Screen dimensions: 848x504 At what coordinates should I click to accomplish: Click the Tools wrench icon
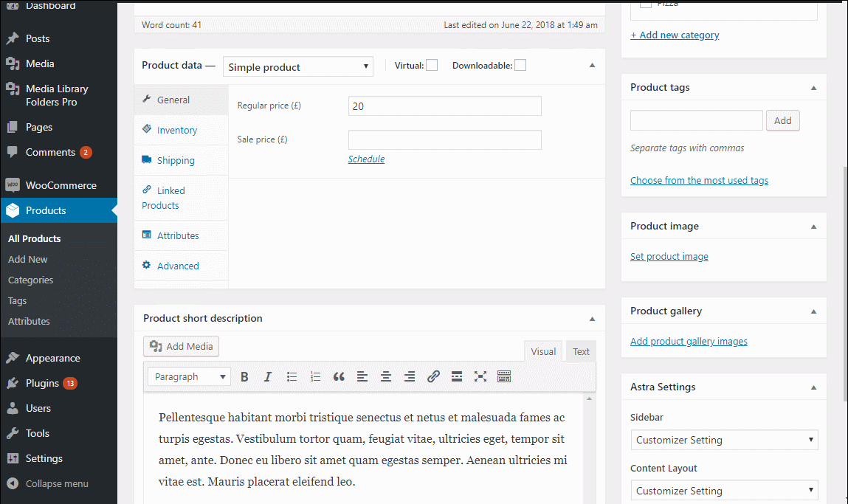(x=13, y=433)
